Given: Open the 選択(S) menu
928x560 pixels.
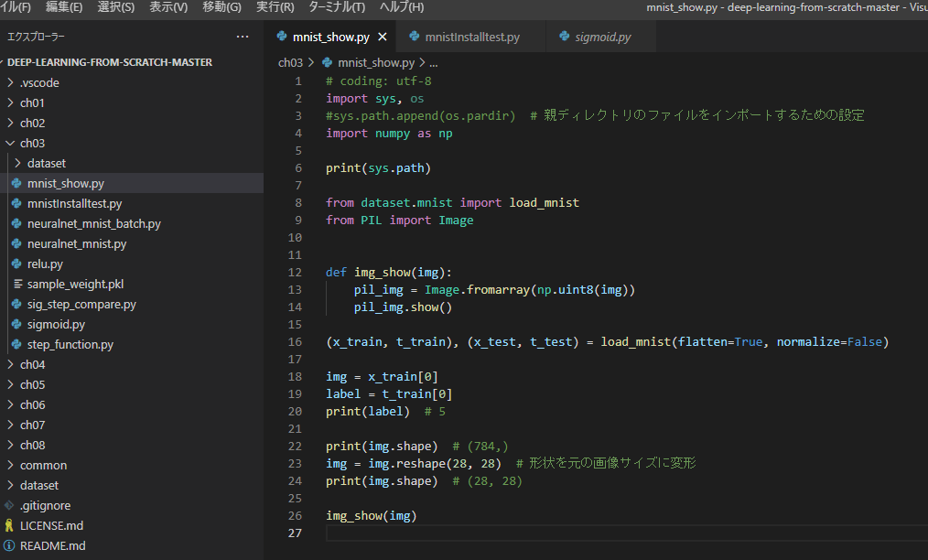Looking at the screenshot, I should [116, 7].
